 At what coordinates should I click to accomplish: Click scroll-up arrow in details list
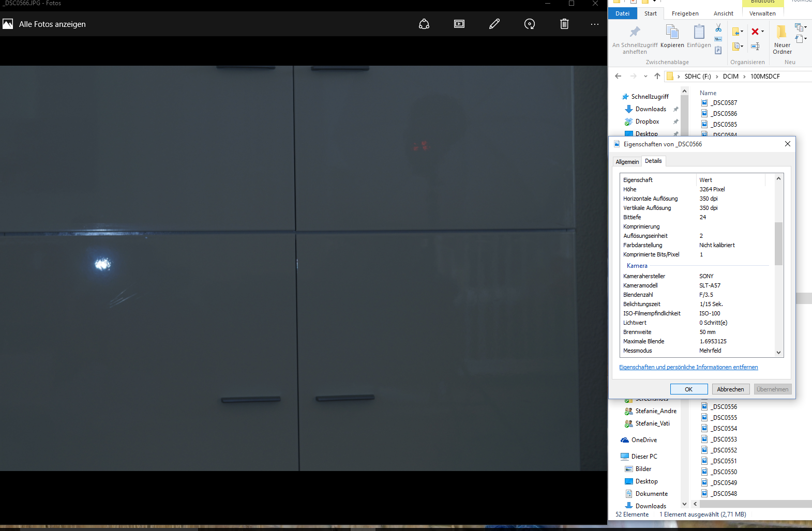click(x=778, y=179)
